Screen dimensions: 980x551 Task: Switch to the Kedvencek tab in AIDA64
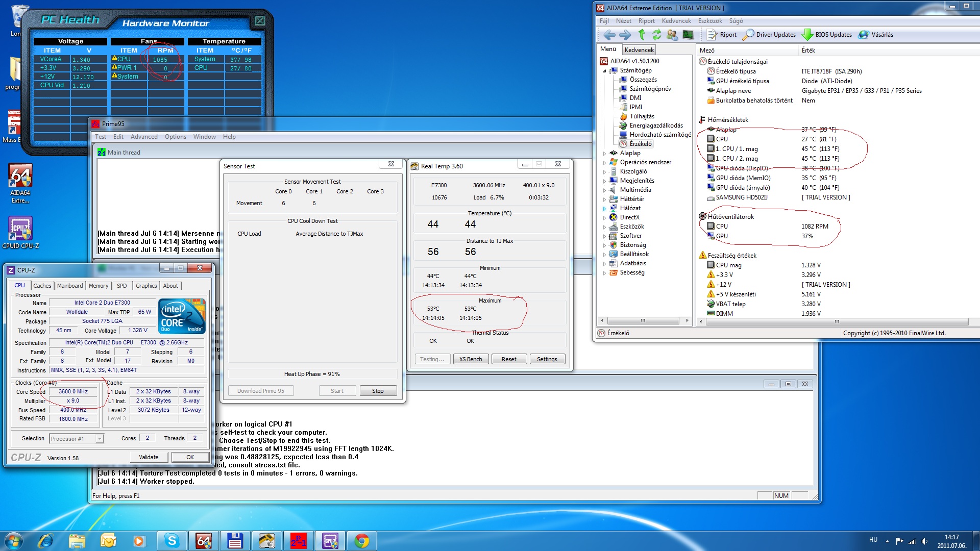click(639, 49)
